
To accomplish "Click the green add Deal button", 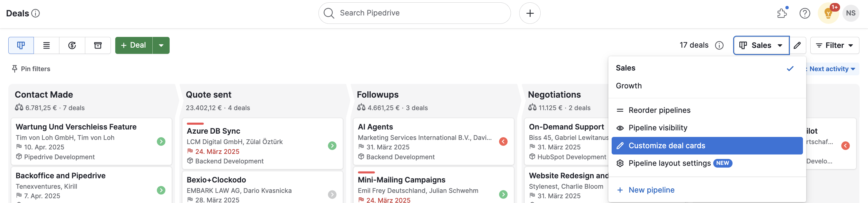I will (134, 45).
